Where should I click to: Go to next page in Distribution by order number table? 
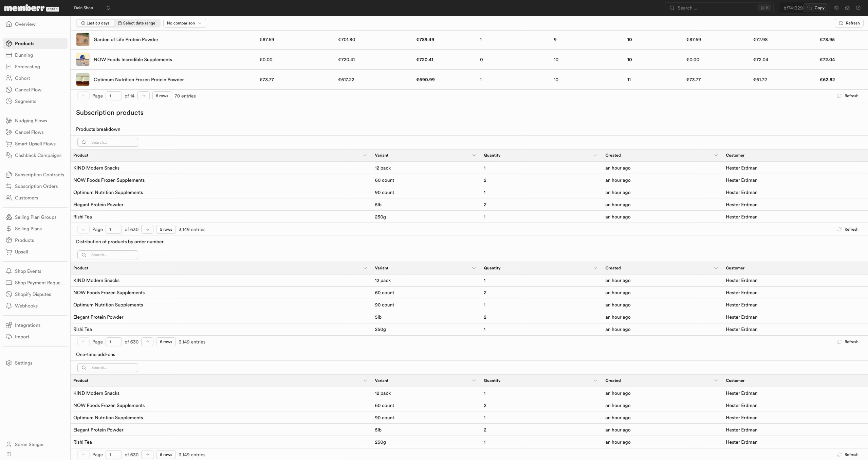pyautogui.click(x=147, y=342)
